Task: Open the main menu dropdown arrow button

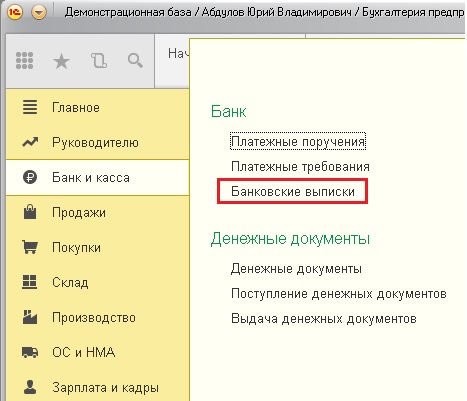Action: click(39, 12)
